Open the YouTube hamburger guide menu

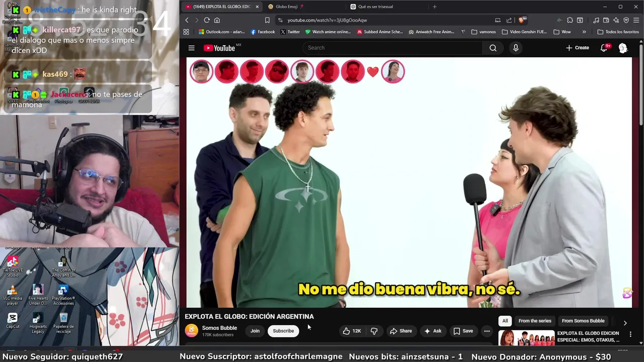[x=191, y=48]
